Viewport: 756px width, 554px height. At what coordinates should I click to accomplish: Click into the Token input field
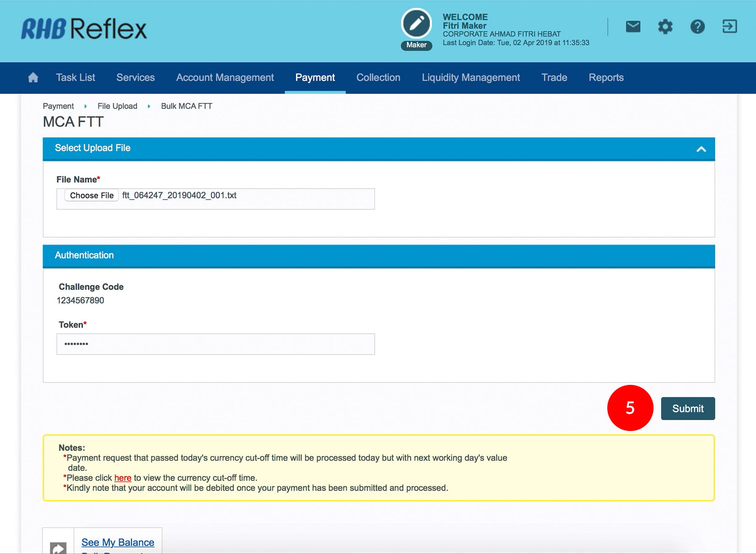click(x=215, y=344)
